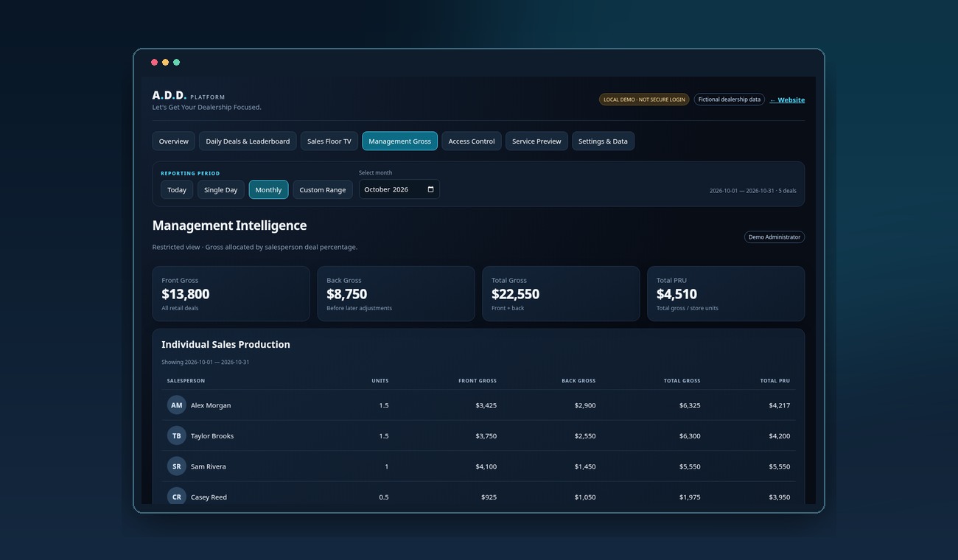The width and height of the screenshot is (958, 560).
Task: Choose Custom Range reporting period
Action: pos(323,189)
